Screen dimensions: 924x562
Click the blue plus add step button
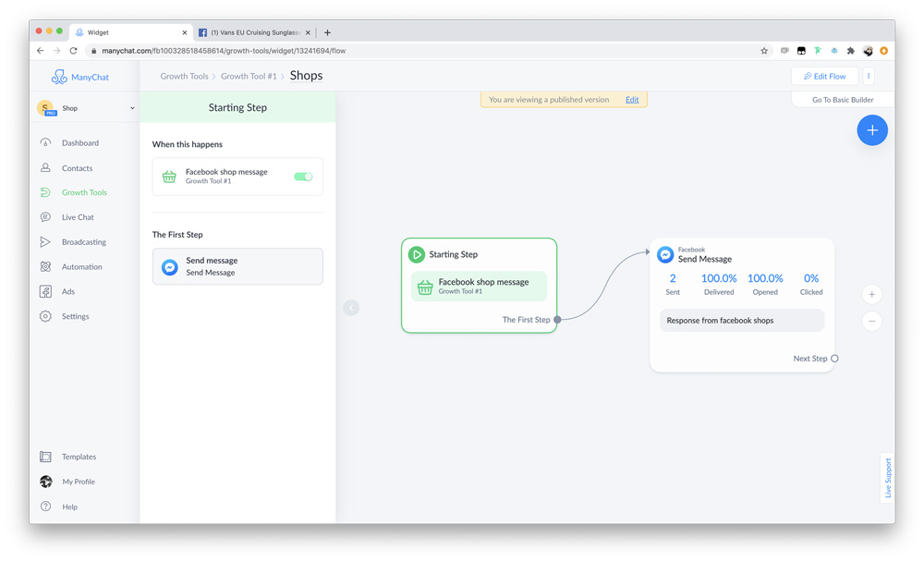(872, 130)
